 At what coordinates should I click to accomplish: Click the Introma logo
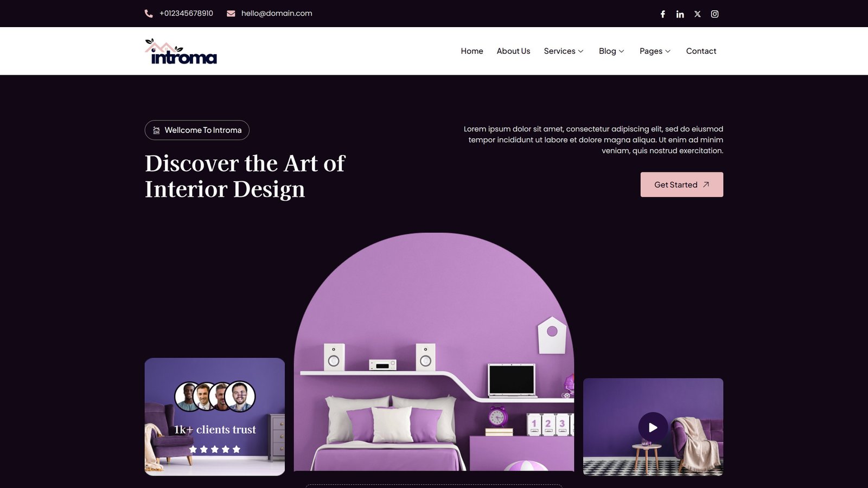181,52
